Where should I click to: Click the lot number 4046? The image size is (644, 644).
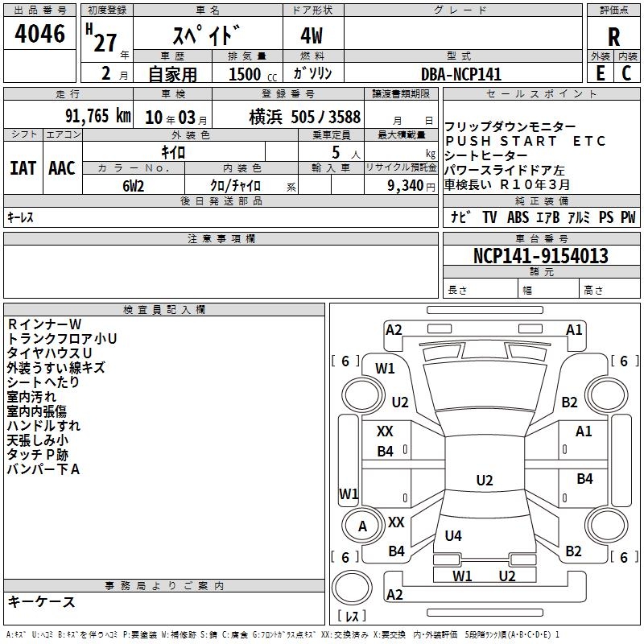click(39, 34)
